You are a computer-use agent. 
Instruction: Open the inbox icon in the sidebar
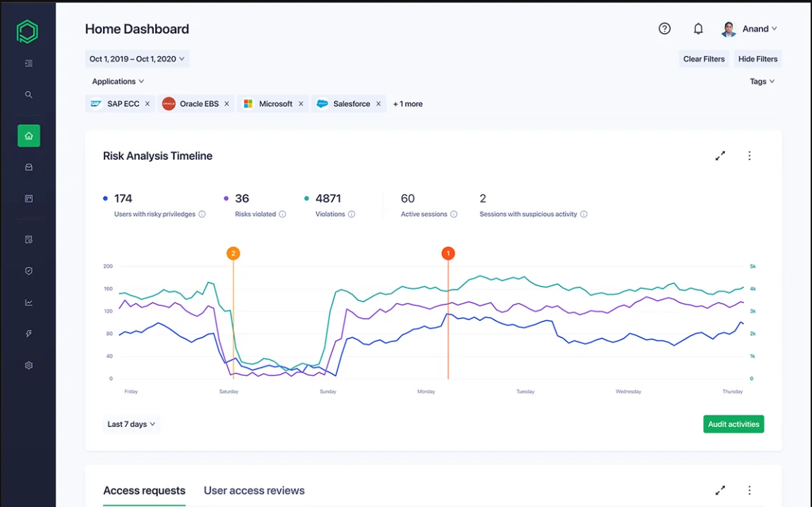(x=29, y=167)
